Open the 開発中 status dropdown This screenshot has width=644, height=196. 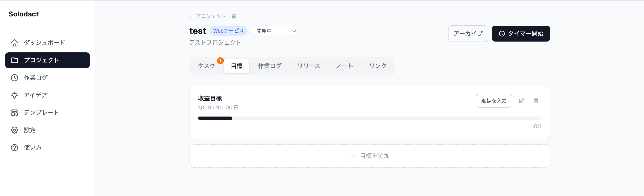(x=274, y=31)
